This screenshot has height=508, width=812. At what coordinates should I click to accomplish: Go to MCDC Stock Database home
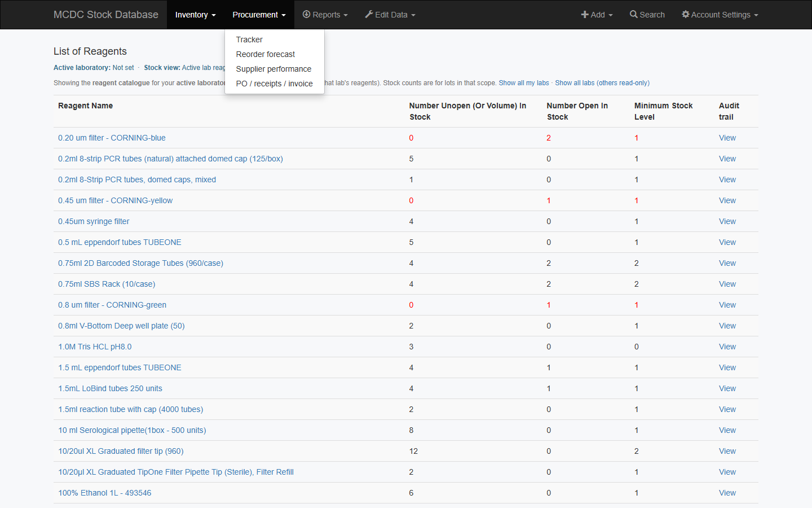point(106,15)
